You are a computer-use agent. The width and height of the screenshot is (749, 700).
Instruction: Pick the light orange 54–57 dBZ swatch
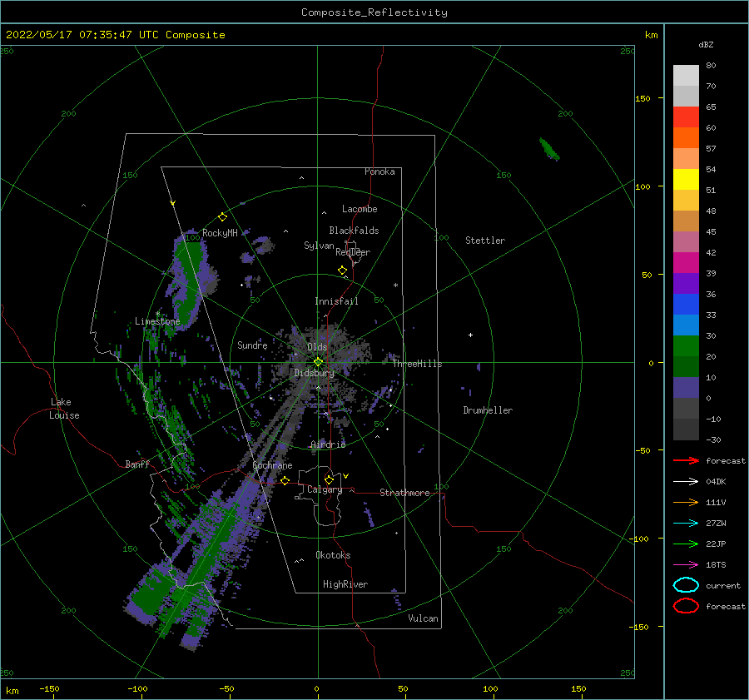pos(686,159)
